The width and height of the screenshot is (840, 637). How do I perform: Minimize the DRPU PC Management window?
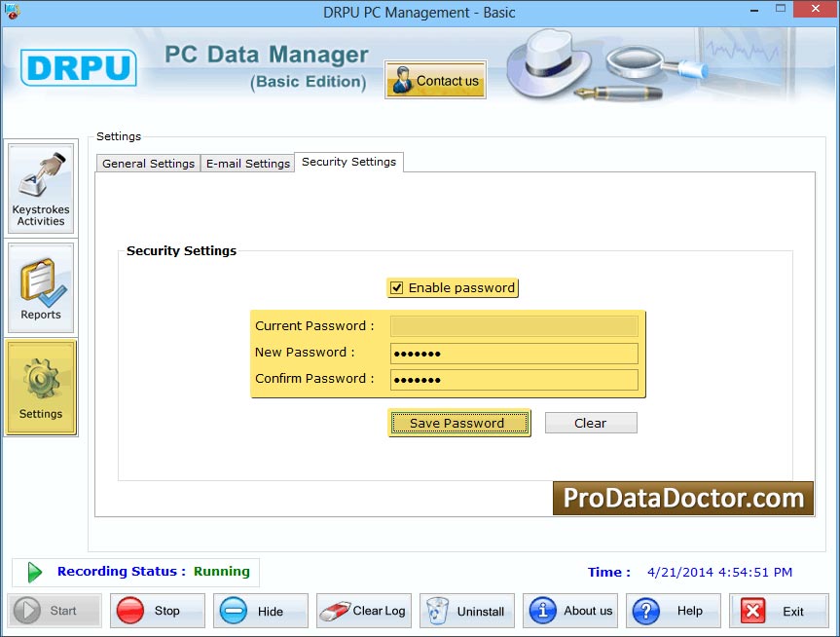click(x=754, y=10)
